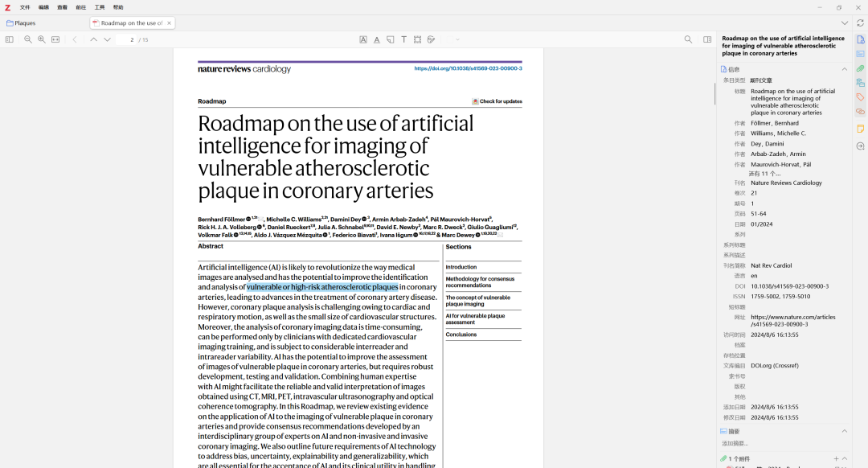Click the Zotero Z app logo
The image size is (868, 468).
tap(8, 7)
